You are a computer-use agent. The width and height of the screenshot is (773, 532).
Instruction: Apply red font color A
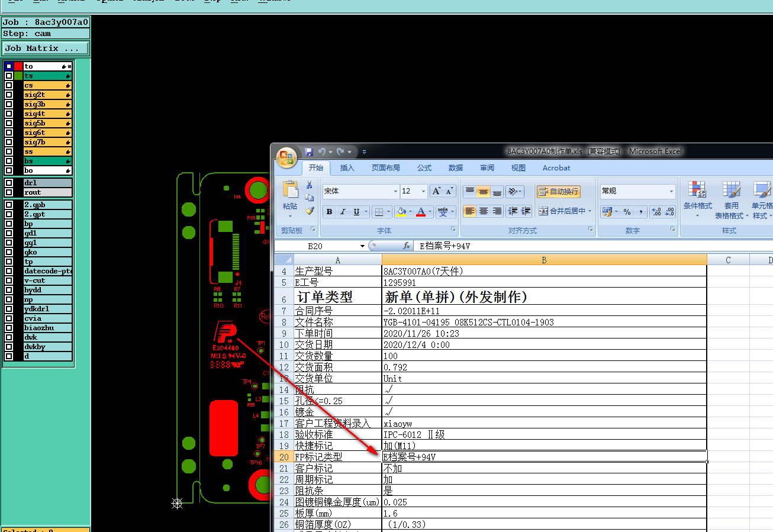coord(421,212)
